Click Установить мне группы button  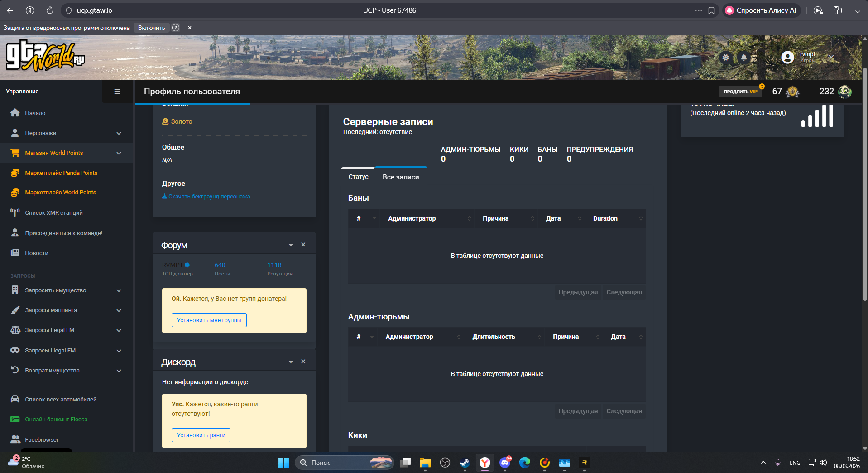pyautogui.click(x=209, y=320)
